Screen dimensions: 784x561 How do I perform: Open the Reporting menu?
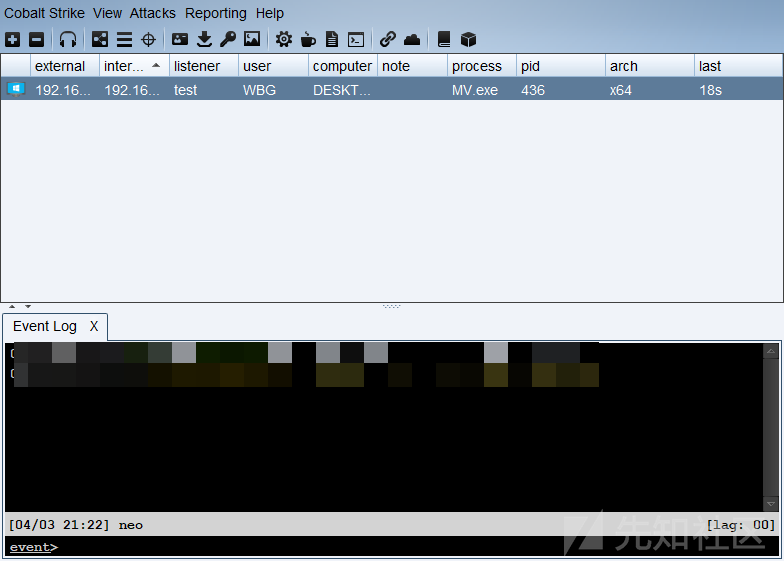[x=216, y=14]
